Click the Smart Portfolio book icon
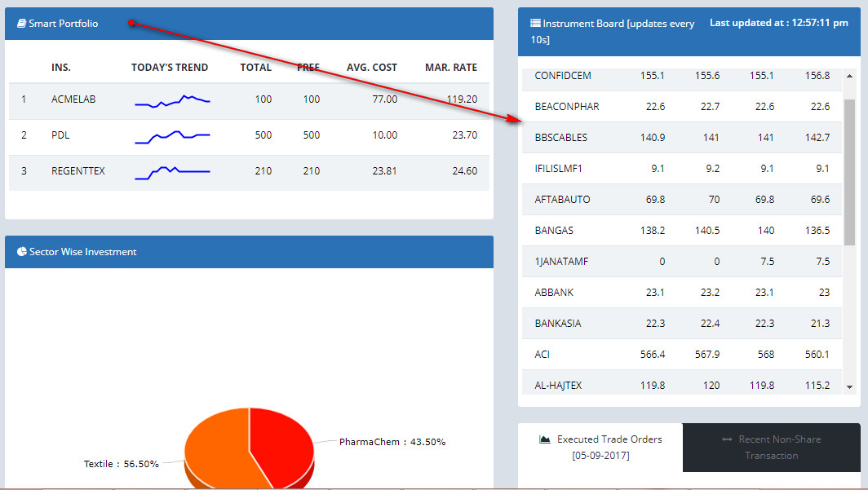Viewport: 868px width, 490px height. click(21, 24)
